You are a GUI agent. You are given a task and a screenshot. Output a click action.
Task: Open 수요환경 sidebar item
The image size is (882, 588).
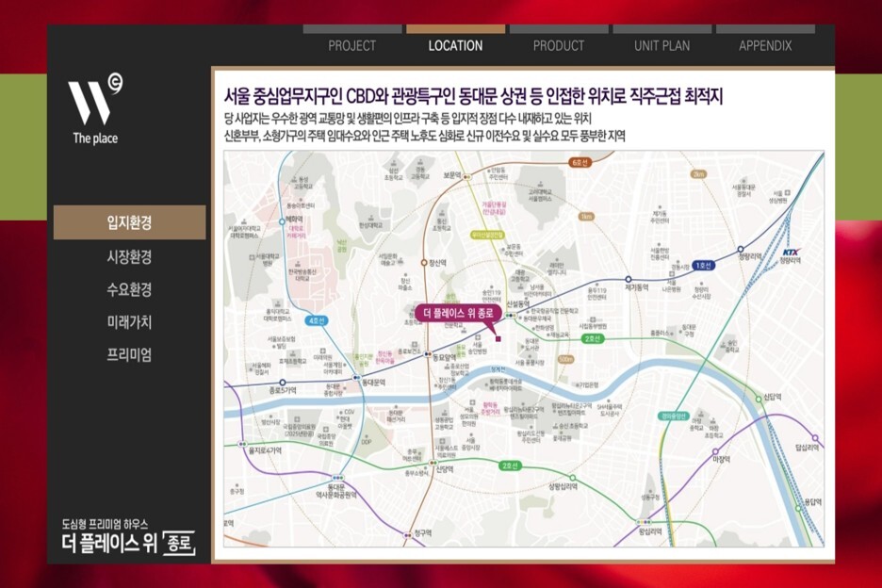[129, 289]
